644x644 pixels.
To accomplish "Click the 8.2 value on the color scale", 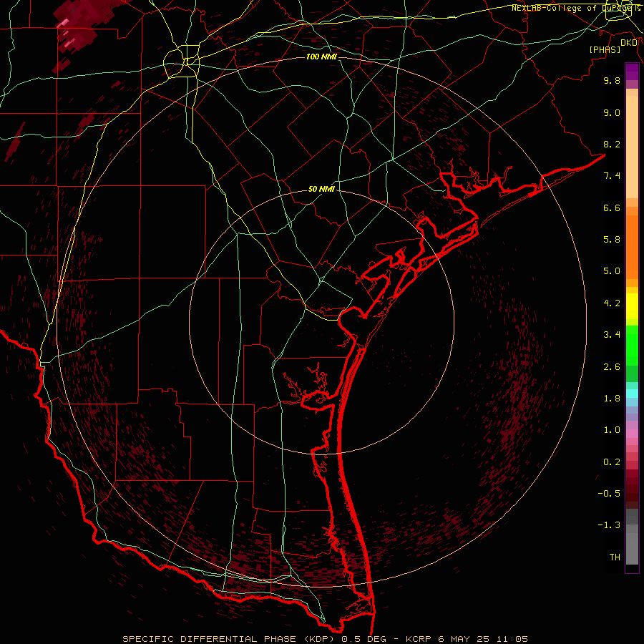I will [x=612, y=144].
